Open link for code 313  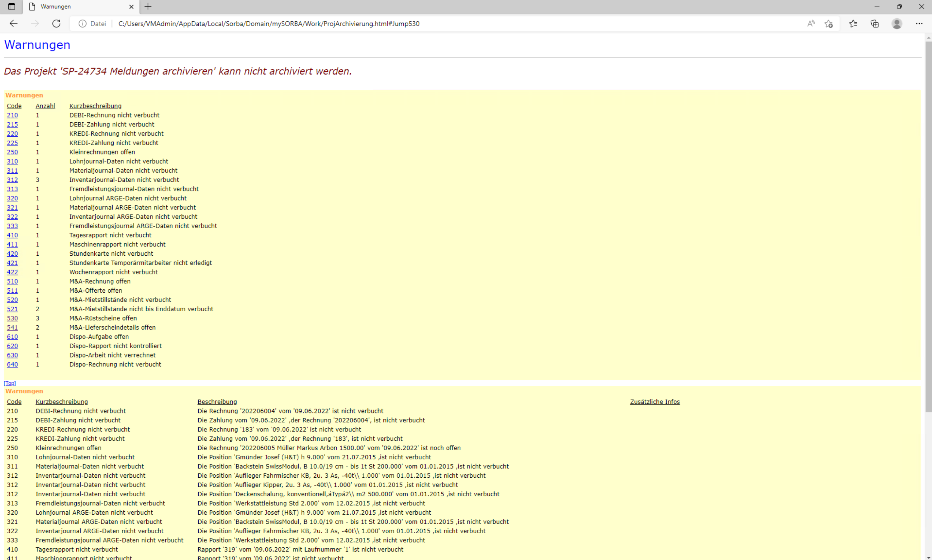coord(12,189)
